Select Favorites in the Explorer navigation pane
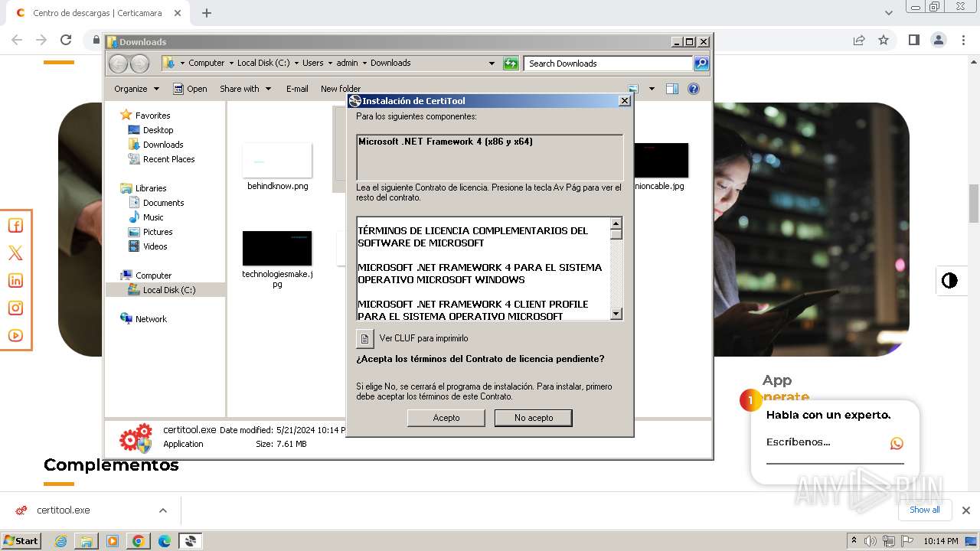Screen dimensions: 980x551 click(152, 116)
